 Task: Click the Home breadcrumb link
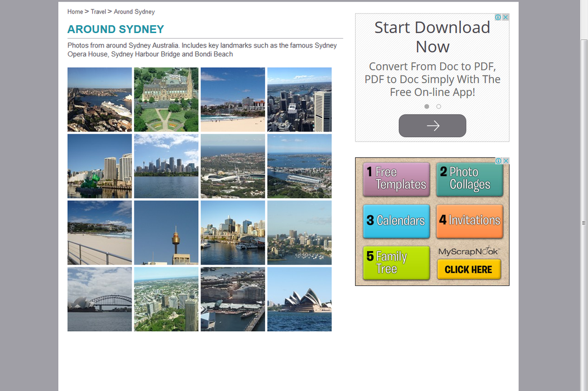(75, 12)
